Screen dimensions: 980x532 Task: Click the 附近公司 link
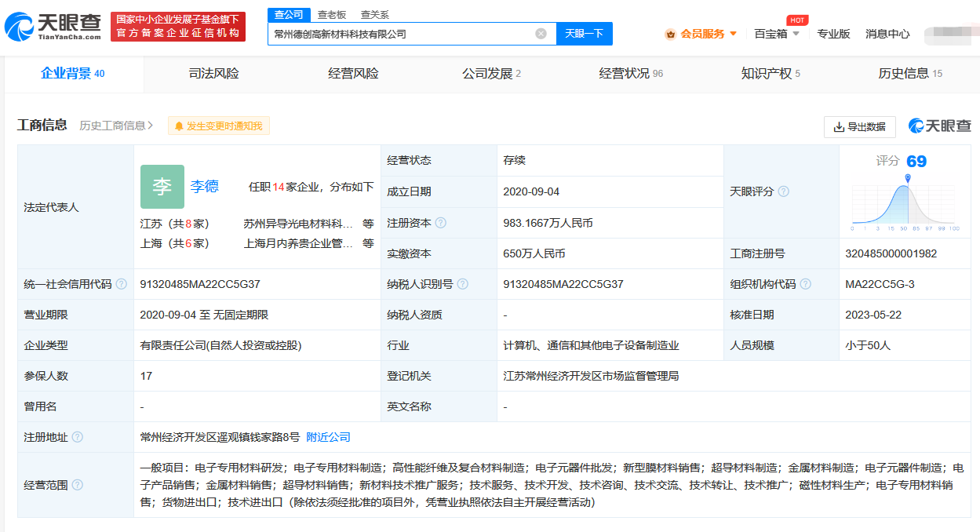328,437
